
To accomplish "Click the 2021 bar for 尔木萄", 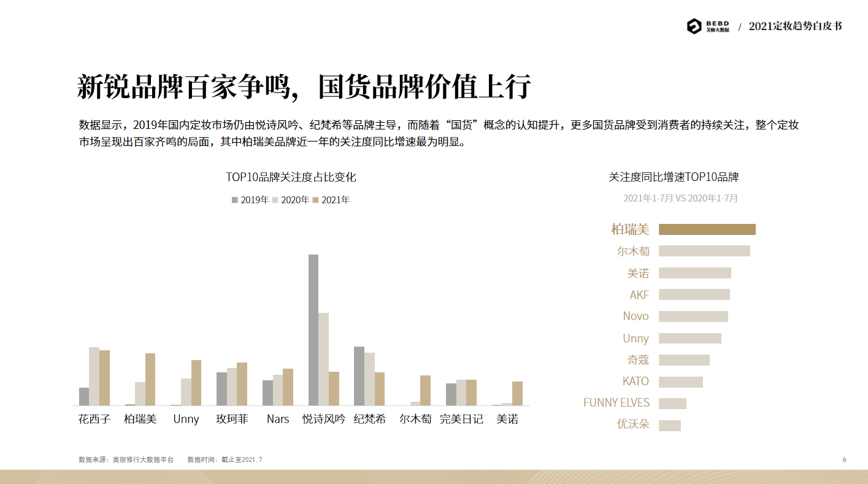I will (x=425, y=390).
